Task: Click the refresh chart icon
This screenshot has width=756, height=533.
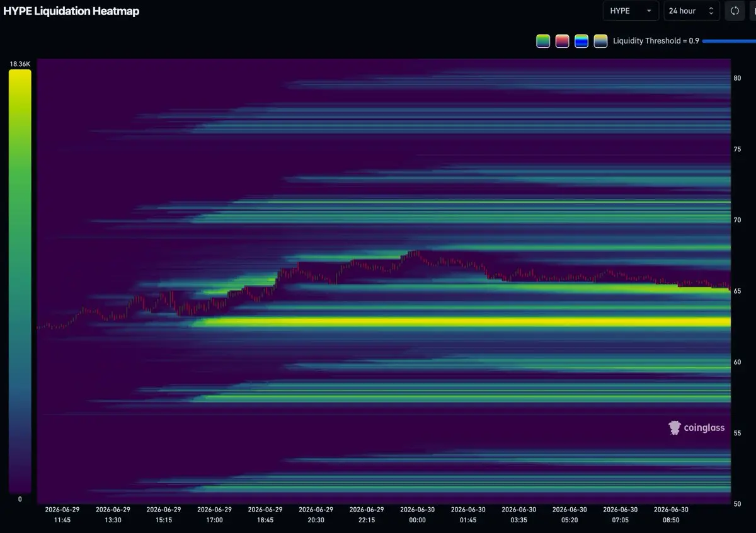Action: (735, 11)
